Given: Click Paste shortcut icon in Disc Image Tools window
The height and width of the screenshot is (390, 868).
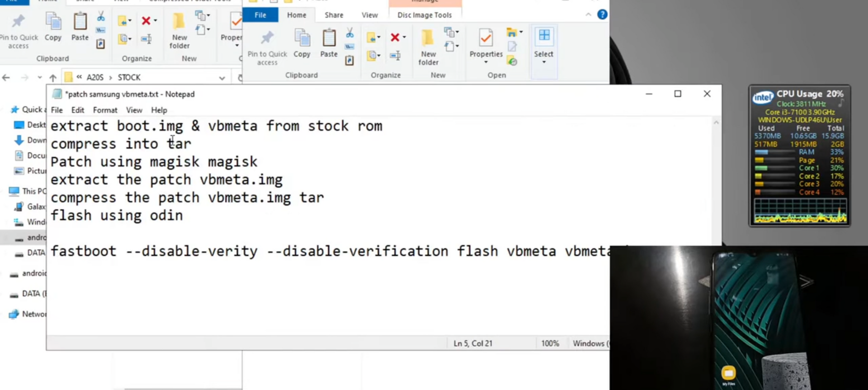Looking at the screenshot, I should [x=349, y=60].
